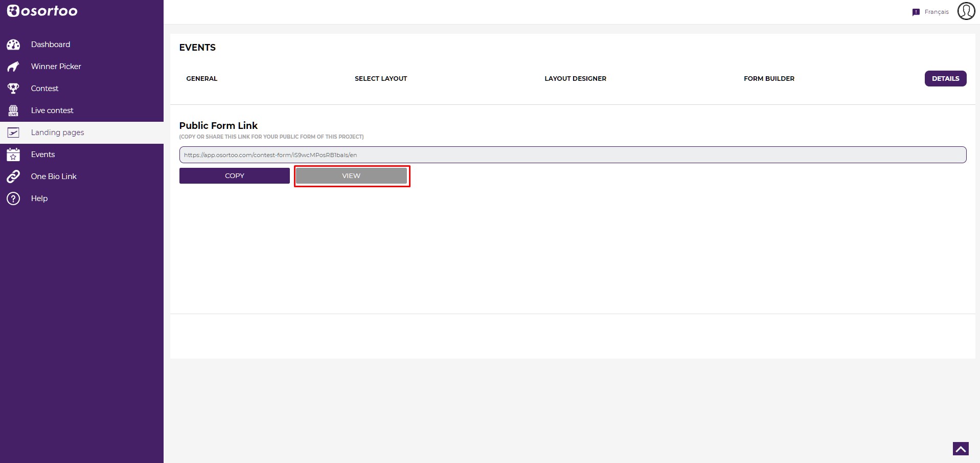Switch to the Form Builder tab
The image size is (980, 463).
[769, 79]
